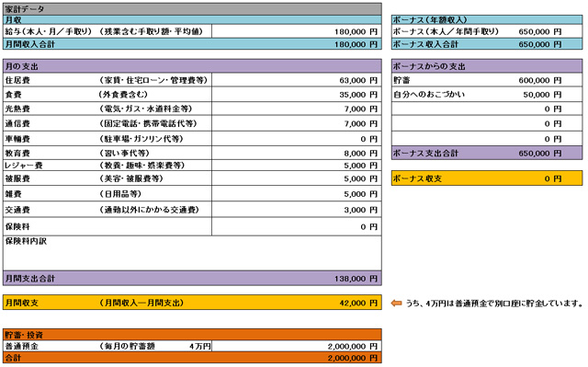Click the 通信費 amount 7,000 円 cell
588x367 pixels.
[x=297, y=123]
